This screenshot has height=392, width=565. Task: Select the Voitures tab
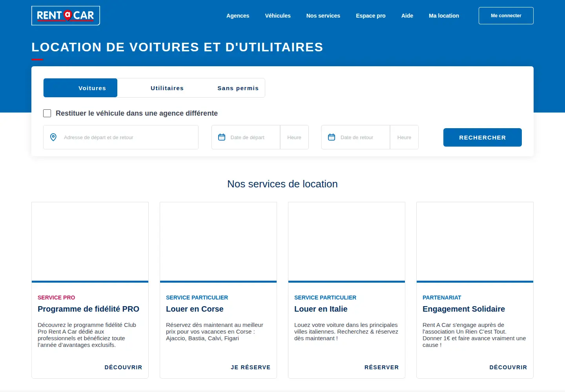pyautogui.click(x=80, y=88)
